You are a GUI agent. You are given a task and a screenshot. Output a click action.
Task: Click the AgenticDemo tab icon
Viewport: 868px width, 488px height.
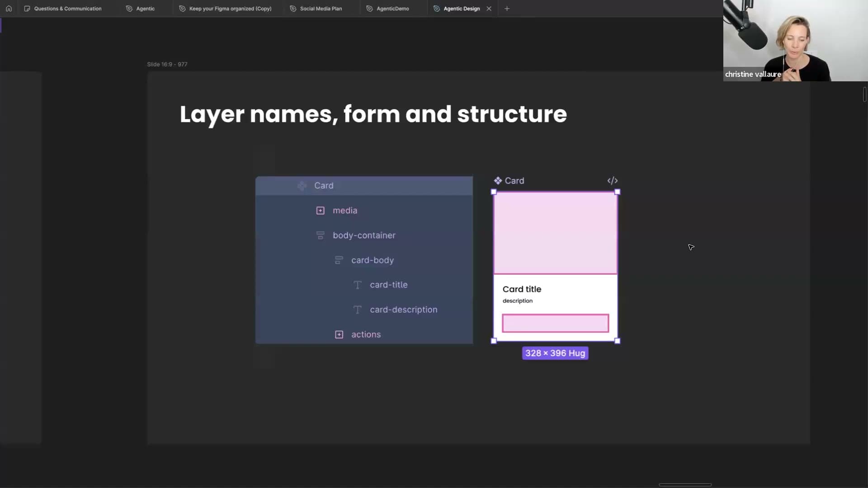[x=369, y=9]
